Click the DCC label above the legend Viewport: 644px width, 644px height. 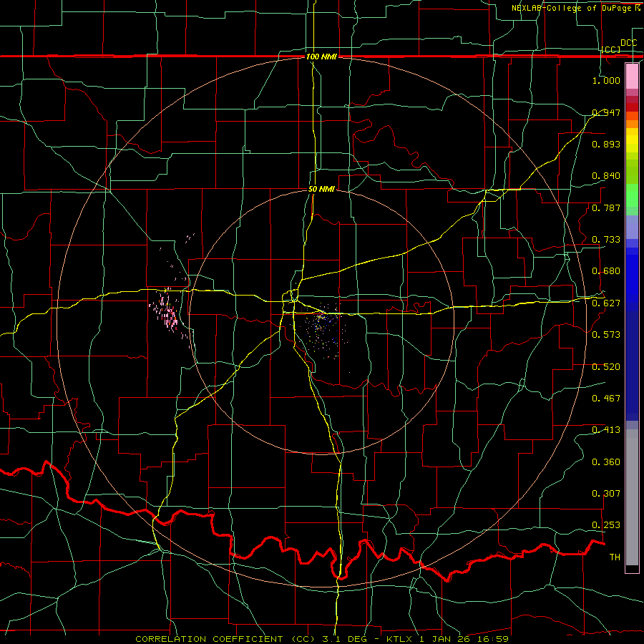(628, 43)
